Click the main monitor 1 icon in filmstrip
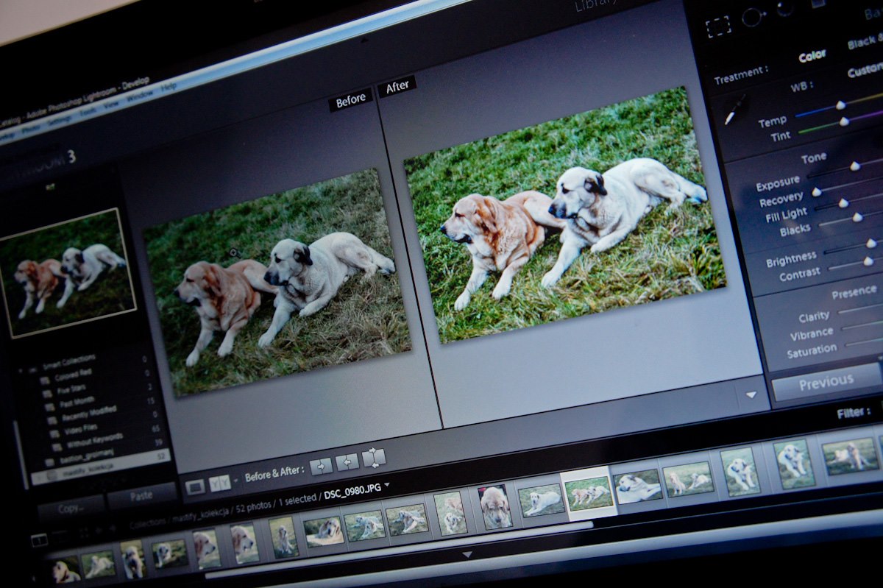The image size is (883, 588). click(40, 541)
